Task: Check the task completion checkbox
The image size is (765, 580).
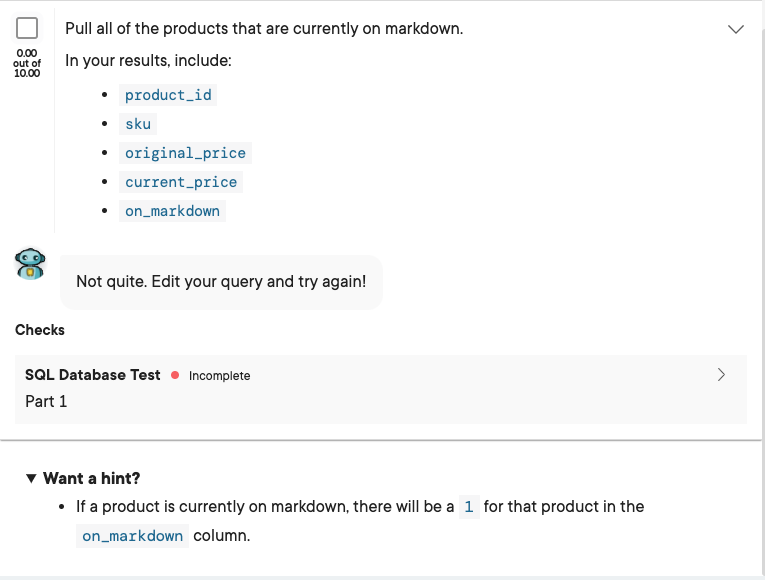Action: pyautogui.click(x=27, y=28)
